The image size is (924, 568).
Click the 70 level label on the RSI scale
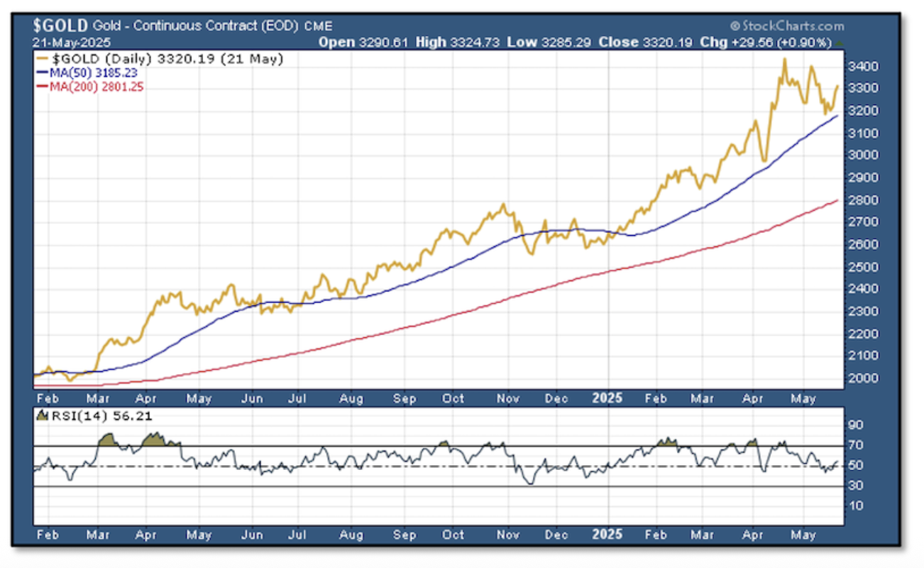click(x=854, y=445)
